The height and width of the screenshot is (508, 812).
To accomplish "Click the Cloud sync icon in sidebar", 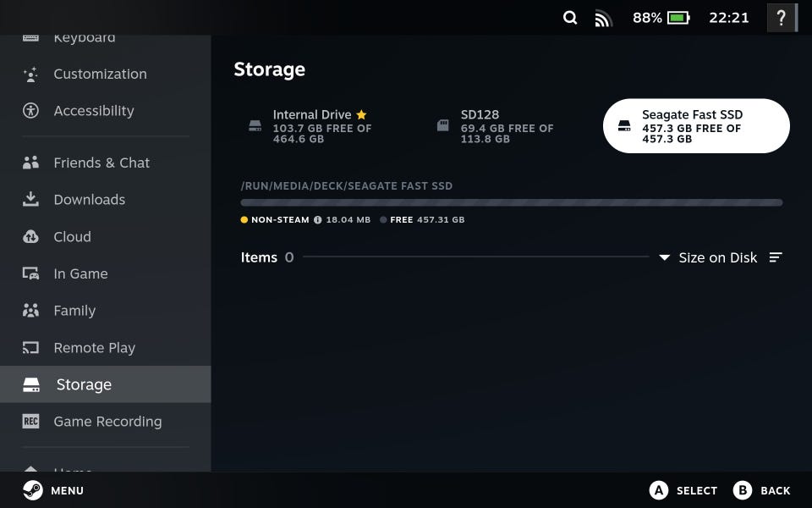I will pos(30,237).
